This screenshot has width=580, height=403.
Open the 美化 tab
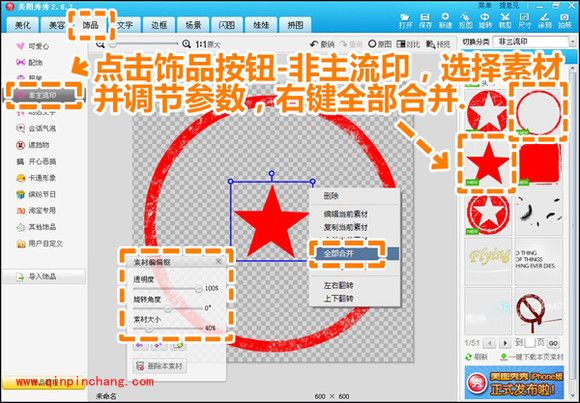(x=23, y=25)
